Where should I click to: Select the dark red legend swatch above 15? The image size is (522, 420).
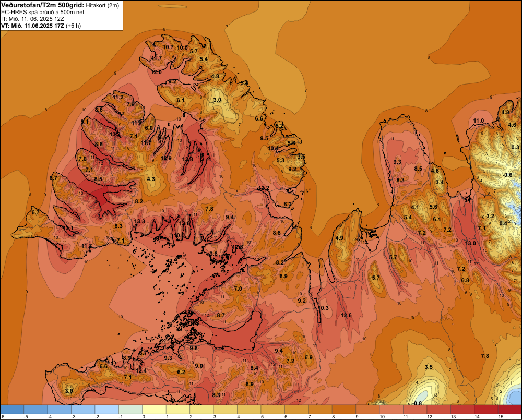coord(509,410)
